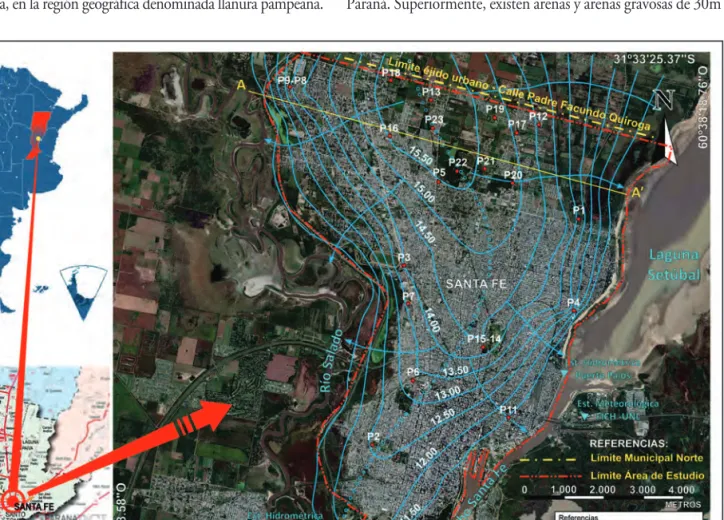This screenshot has width=724, height=520.
Task: Click the P22 well label
Action: [x=458, y=163]
